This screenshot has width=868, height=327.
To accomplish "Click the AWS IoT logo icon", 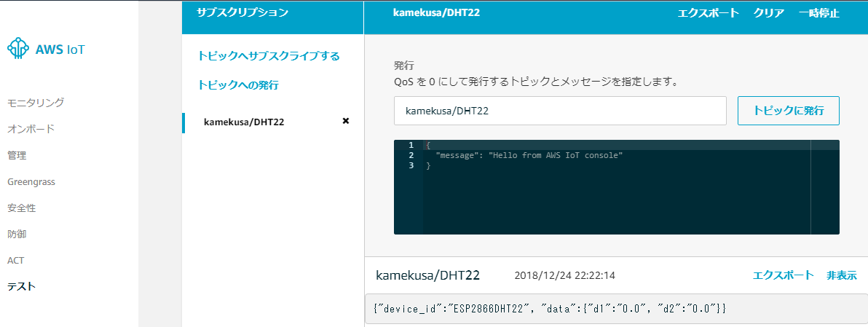I will (x=17, y=49).
